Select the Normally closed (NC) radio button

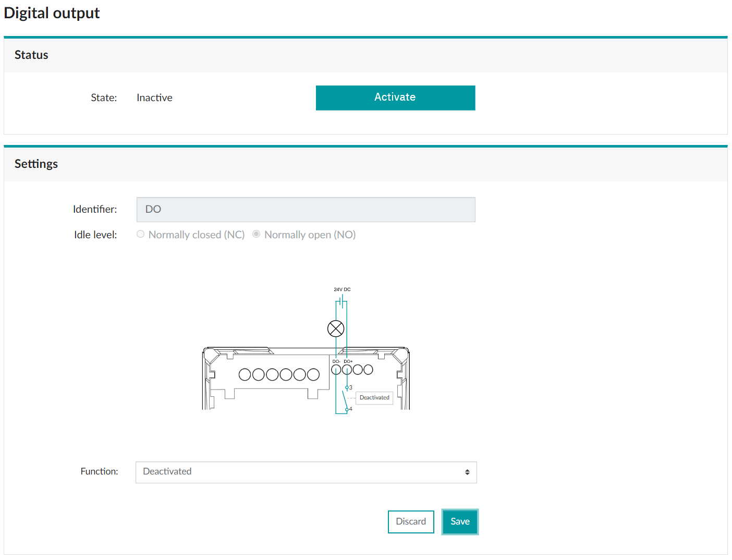[x=141, y=234]
